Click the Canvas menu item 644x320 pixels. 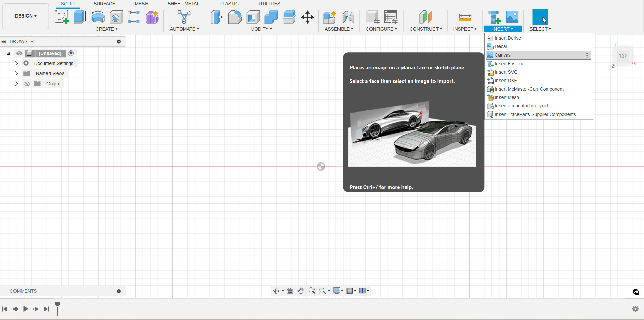coord(503,55)
